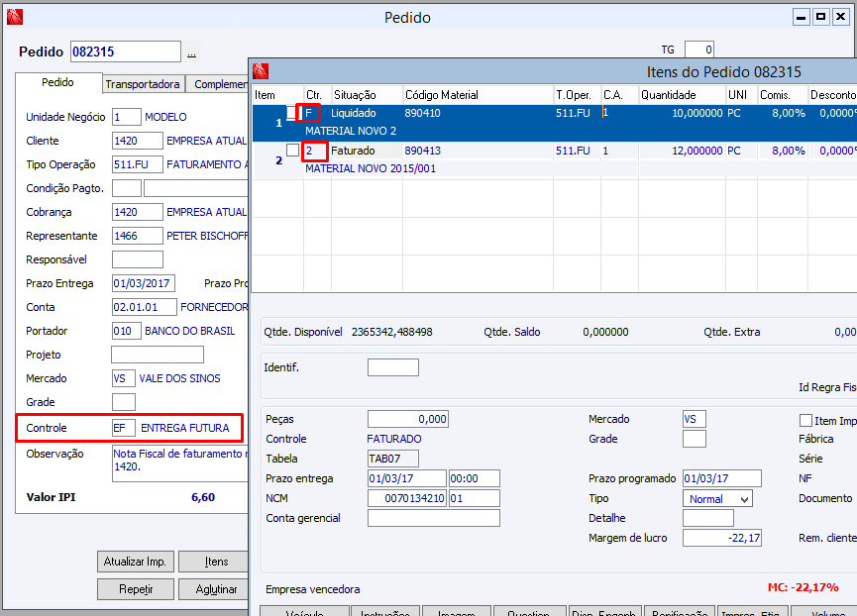Click the Ctr. cell showing 2

pyautogui.click(x=314, y=151)
